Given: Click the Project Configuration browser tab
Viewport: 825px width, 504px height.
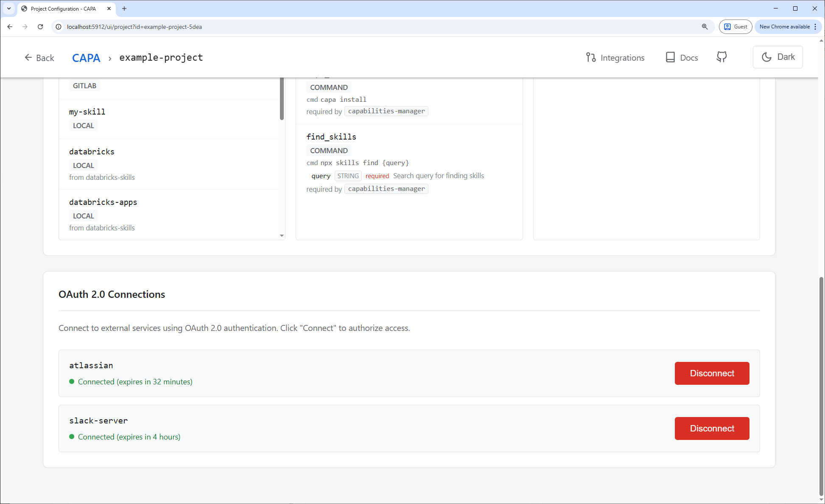Looking at the screenshot, I should pyautogui.click(x=64, y=8).
